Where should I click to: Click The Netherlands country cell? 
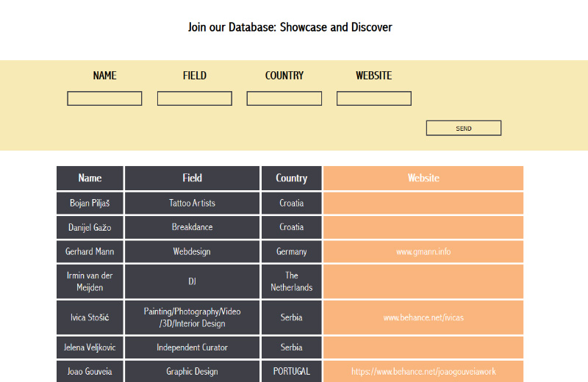(x=291, y=281)
